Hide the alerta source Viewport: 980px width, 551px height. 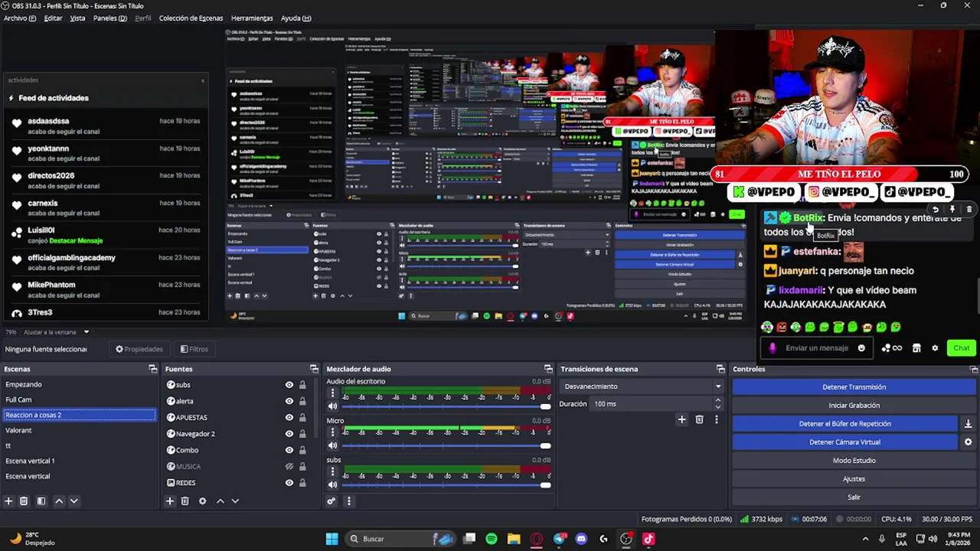[x=289, y=401]
